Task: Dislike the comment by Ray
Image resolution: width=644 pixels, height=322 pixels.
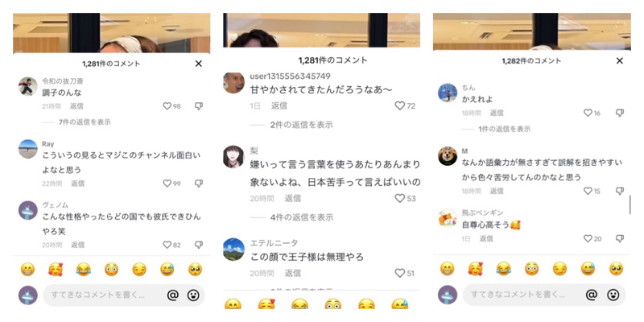Action: click(x=199, y=184)
